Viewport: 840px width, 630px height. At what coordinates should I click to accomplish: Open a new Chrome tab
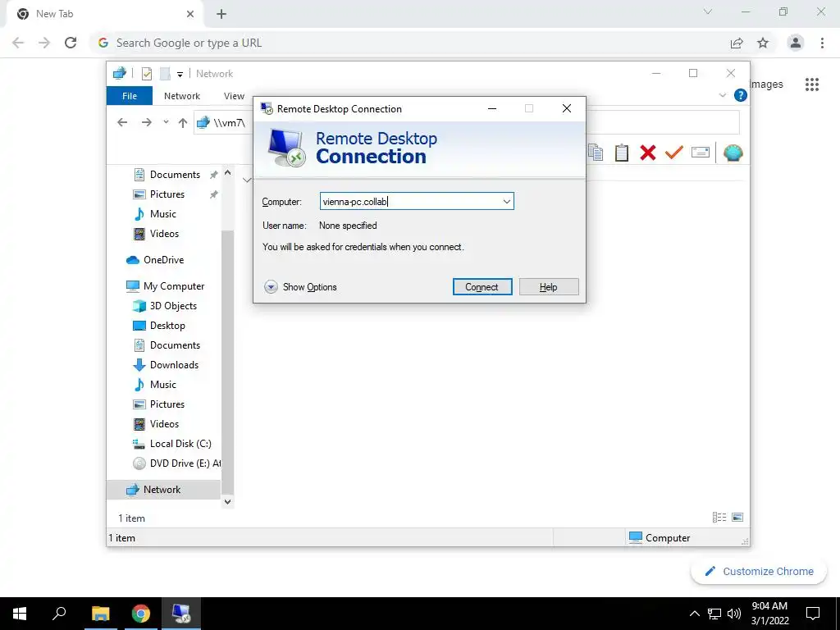221,15
